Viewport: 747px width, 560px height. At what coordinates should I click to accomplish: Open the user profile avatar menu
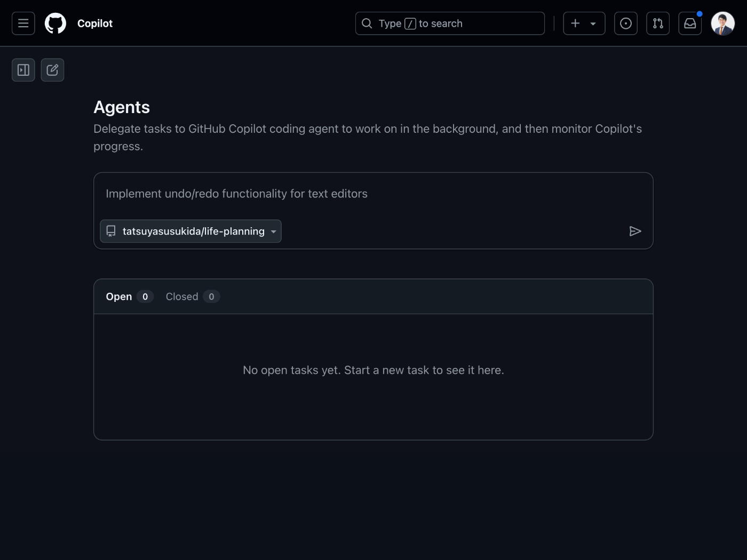[x=723, y=23]
